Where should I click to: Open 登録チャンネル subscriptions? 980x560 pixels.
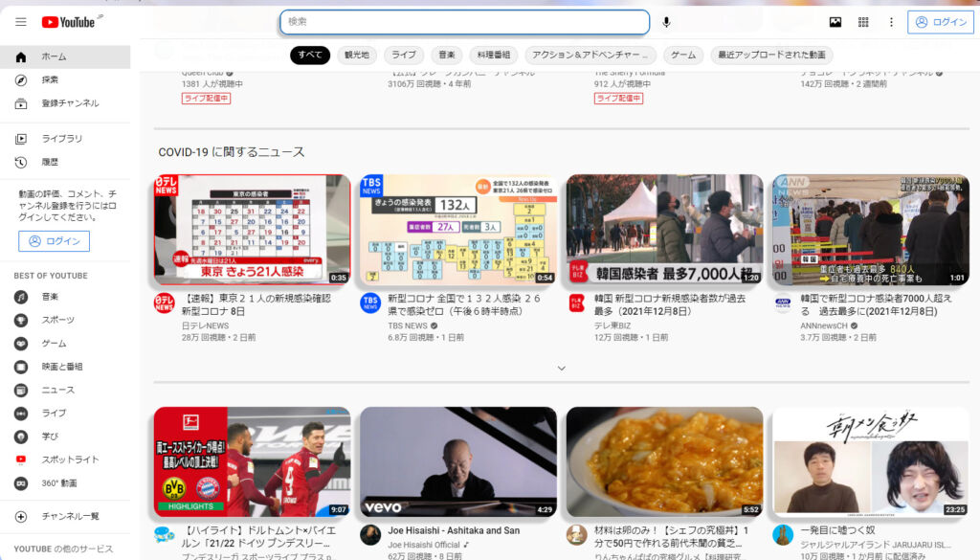pyautogui.click(x=65, y=103)
